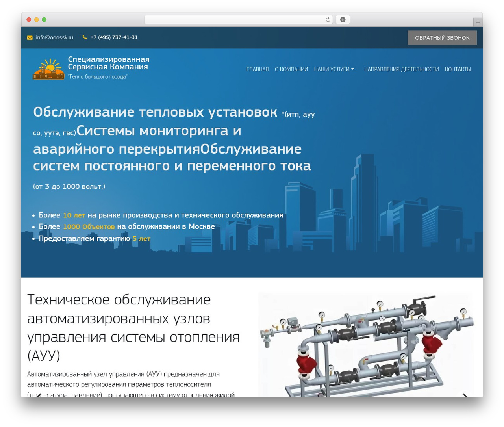The image size is (504, 427).
Task: Click Техническое обслуживание автоматизированных узлов heading
Action: (x=133, y=328)
